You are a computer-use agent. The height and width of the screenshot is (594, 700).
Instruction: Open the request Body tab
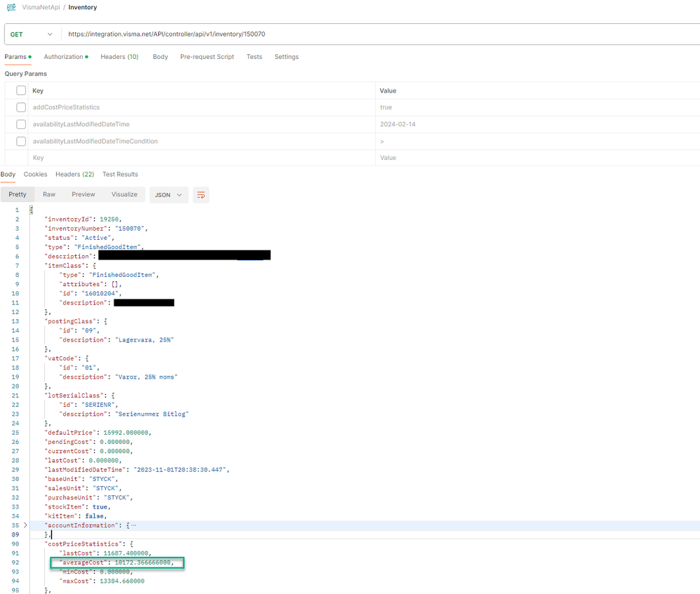160,57
